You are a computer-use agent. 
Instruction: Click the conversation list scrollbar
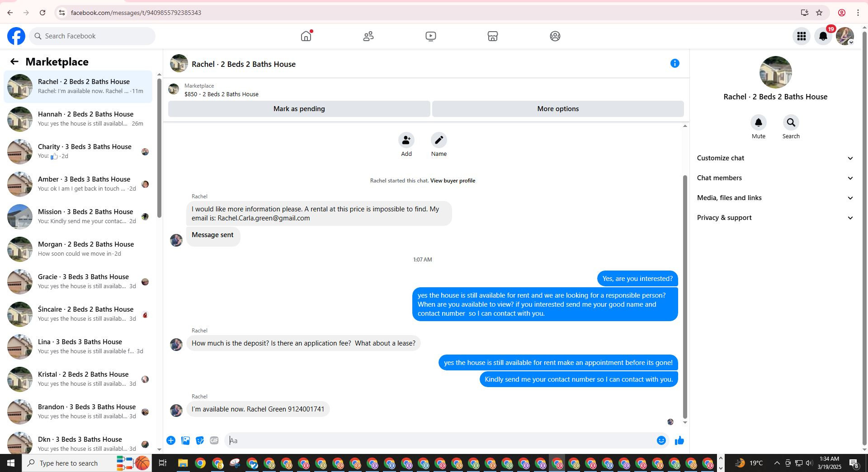(x=159, y=148)
